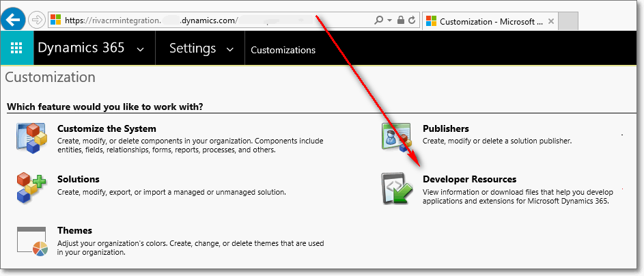This screenshot has height=276, width=644.
Task: Click the address bar search magnifier icon
Action: [x=378, y=20]
